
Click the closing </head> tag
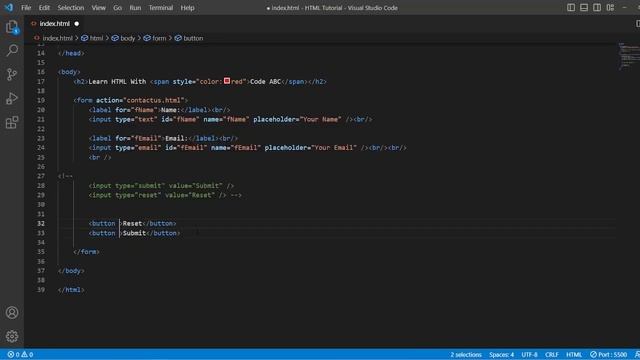[71, 53]
